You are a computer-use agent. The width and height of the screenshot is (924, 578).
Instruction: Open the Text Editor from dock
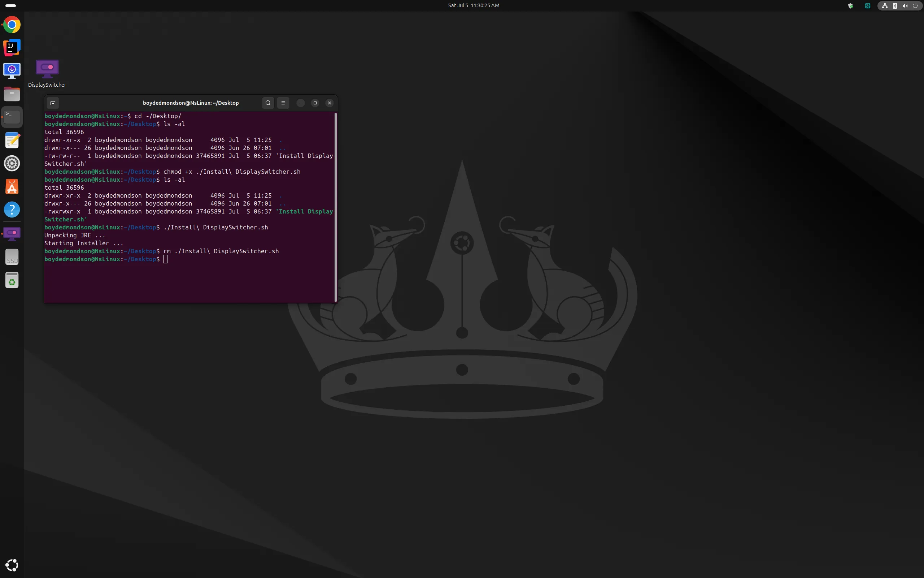[x=12, y=140]
